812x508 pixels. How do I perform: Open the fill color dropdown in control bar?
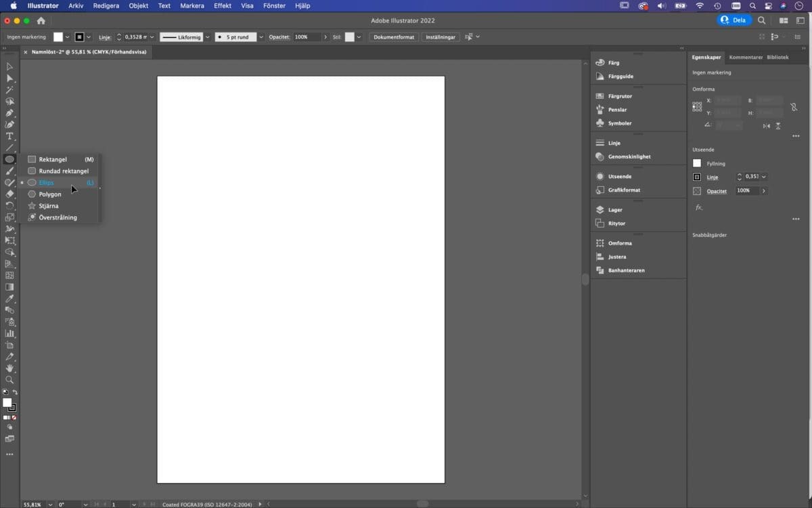(x=67, y=37)
